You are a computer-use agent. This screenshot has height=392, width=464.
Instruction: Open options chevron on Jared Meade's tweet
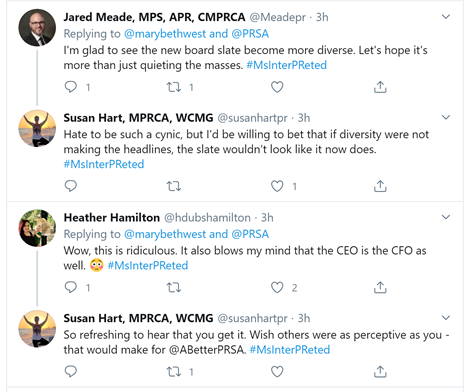446,16
